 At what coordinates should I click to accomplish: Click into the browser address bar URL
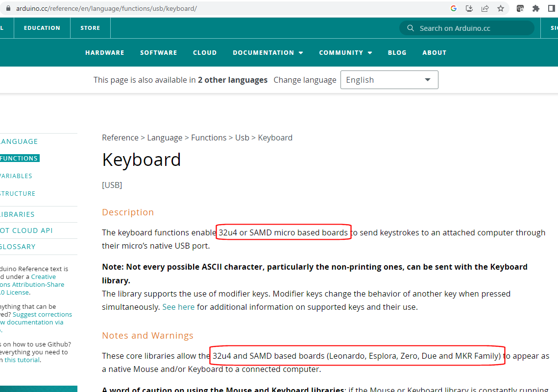[x=106, y=8]
